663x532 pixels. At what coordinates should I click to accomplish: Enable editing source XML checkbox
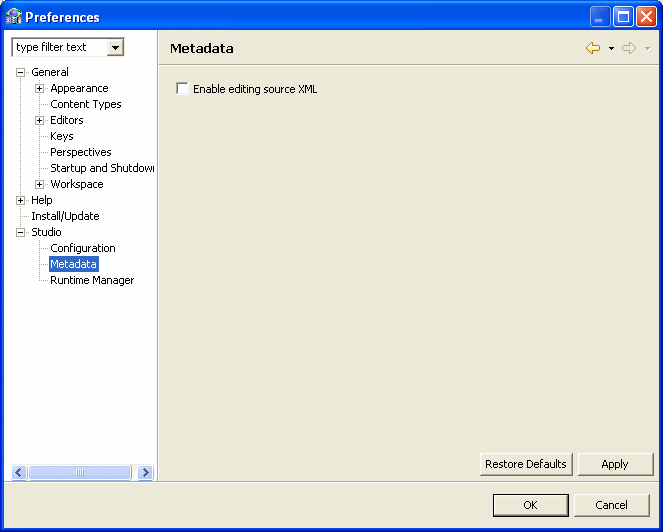click(182, 89)
